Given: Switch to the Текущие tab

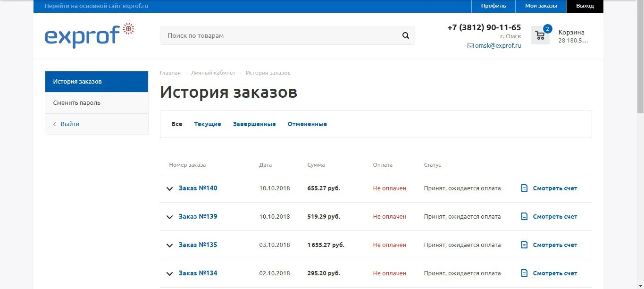Looking at the screenshot, I should coord(208,124).
